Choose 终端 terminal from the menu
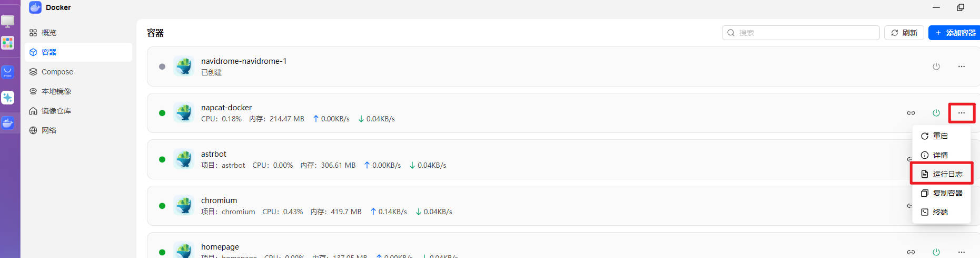 click(x=941, y=212)
